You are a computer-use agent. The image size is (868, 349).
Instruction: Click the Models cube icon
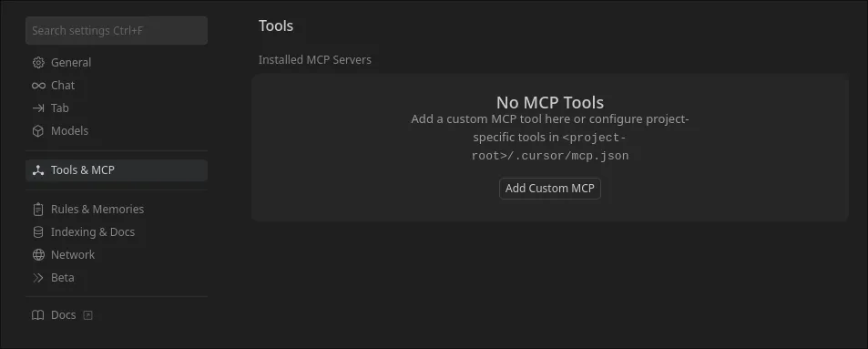click(x=38, y=130)
